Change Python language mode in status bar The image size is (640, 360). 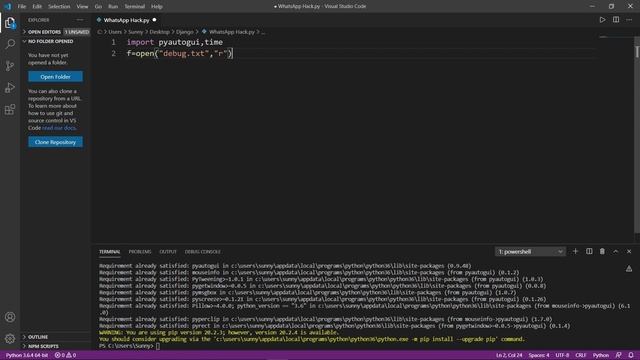tap(600, 355)
